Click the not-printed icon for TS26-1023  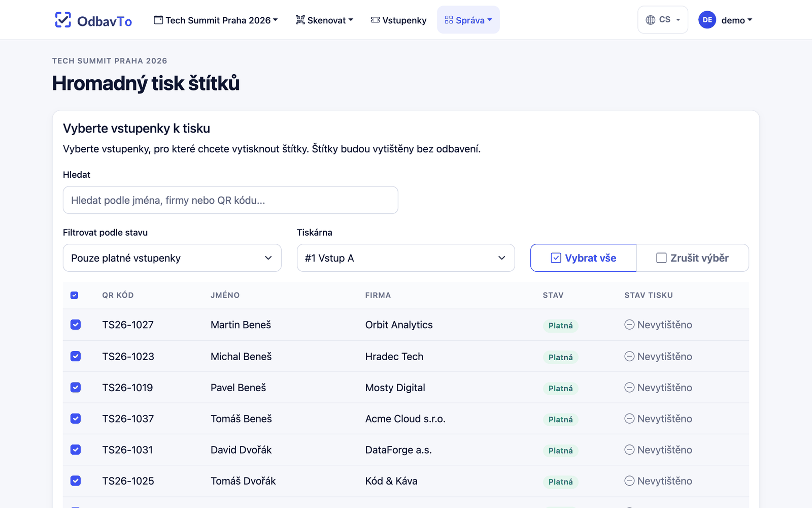point(629,356)
